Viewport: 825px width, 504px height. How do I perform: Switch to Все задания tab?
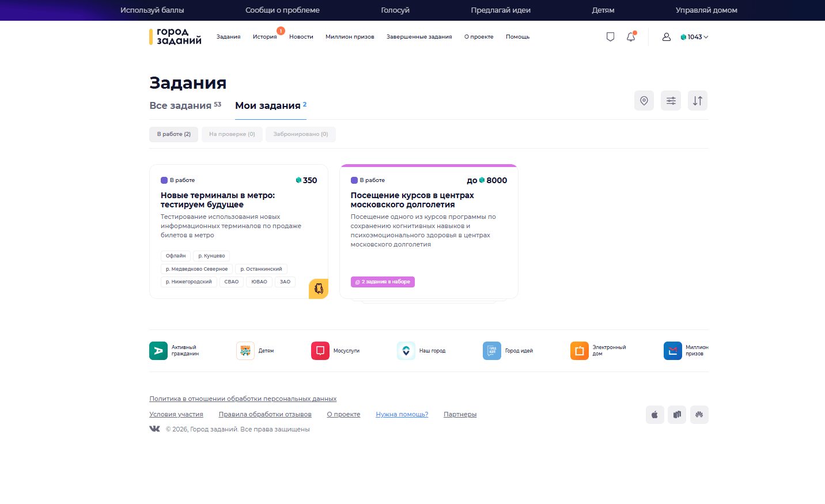[186, 105]
